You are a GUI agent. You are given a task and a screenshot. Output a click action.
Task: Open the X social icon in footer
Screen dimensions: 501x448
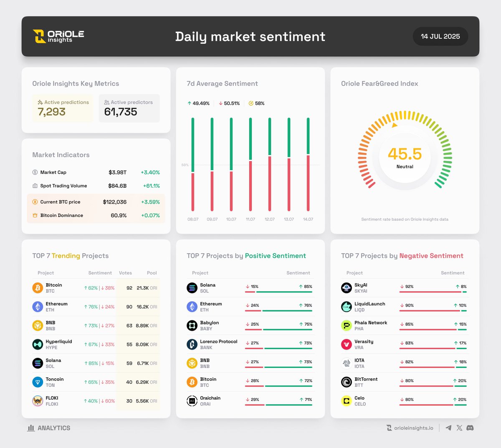pos(459,428)
